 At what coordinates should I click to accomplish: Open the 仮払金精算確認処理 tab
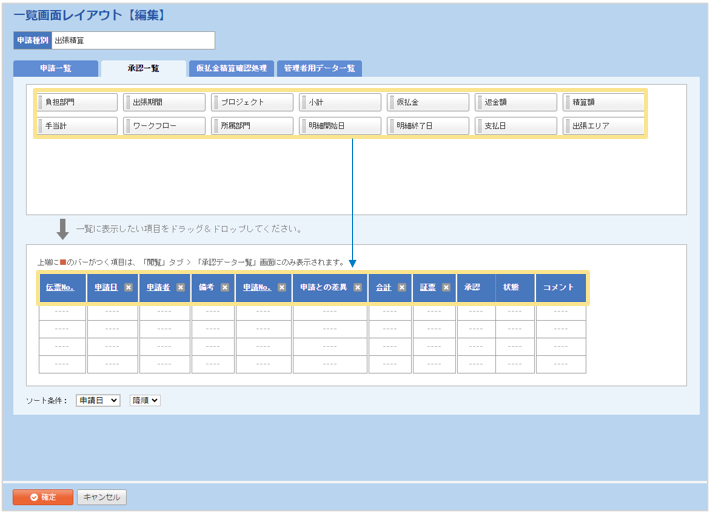[x=231, y=69]
